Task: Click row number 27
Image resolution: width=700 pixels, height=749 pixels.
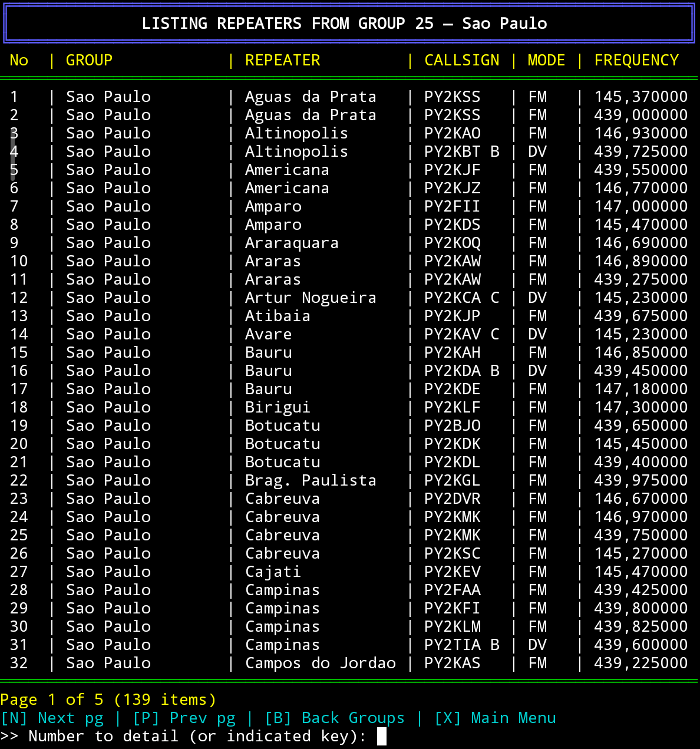Action: 19,572
